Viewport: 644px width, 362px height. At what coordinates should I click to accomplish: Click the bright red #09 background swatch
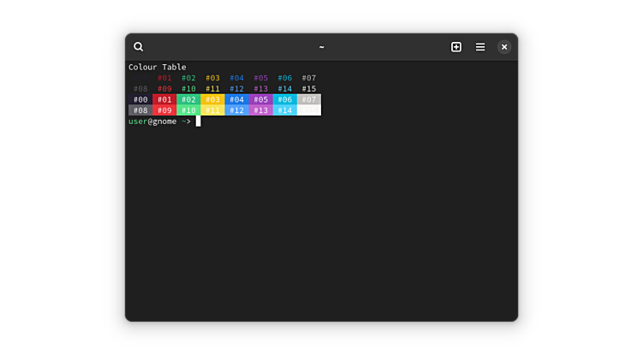coord(164,110)
